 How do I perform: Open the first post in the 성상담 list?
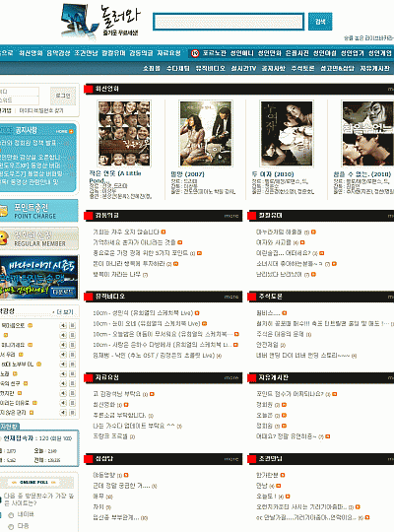pyautogui.click(x=104, y=475)
